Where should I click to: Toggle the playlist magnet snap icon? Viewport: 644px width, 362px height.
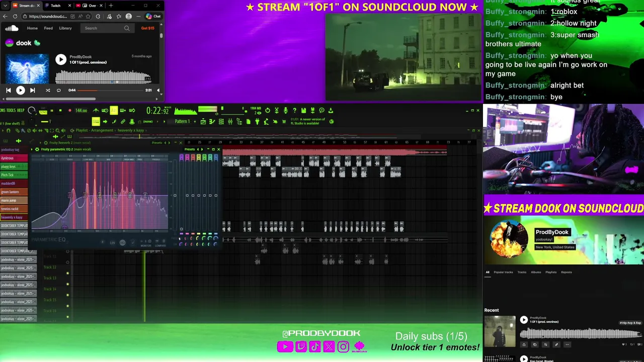tap(9, 130)
